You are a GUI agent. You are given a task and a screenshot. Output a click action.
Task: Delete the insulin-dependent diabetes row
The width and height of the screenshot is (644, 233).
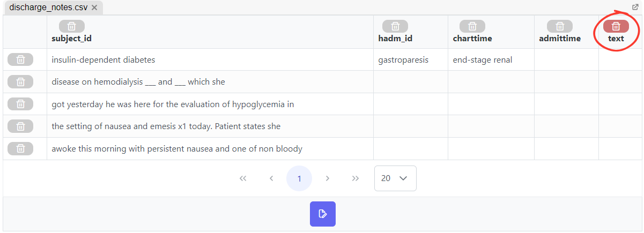coord(20,60)
